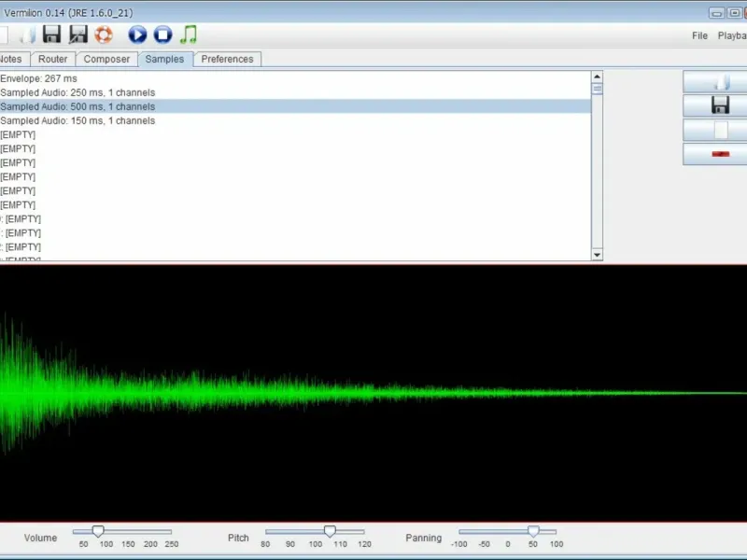747x560 pixels.
Task: Open help via the lifebuoy icon
Action: pos(104,35)
